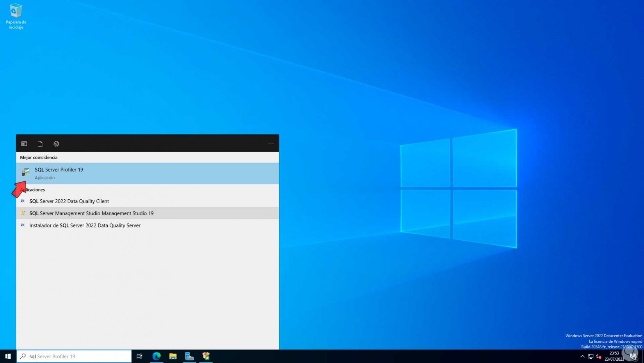The height and width of the screenshot is (363, 644).
Task: Open Task View from the taskbar
Action: [139, 356]
